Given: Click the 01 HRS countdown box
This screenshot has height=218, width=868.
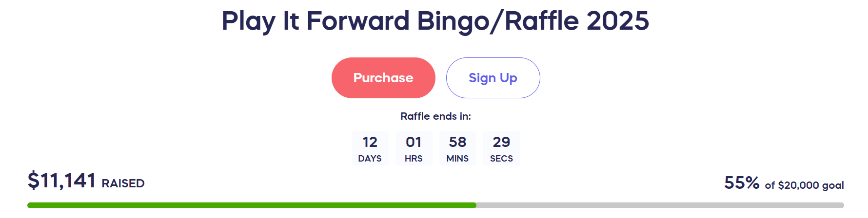Looking at the screenshot, I should (x=414, y=148).
